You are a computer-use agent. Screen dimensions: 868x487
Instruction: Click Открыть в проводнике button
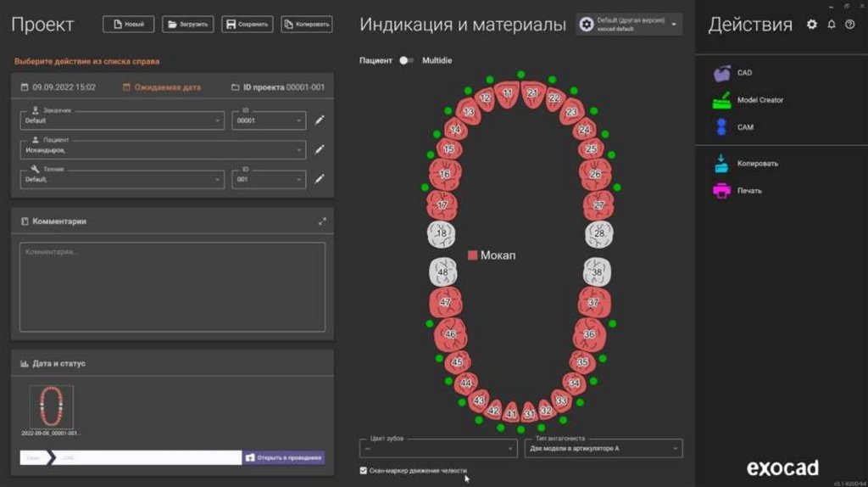(283, 457)
